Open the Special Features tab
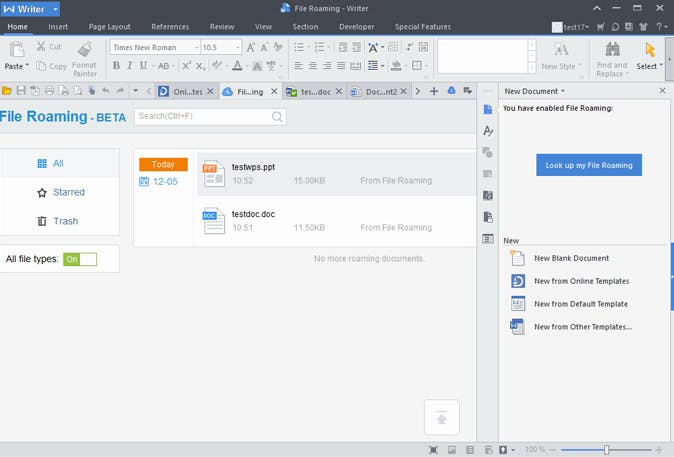 pos(423,27)
